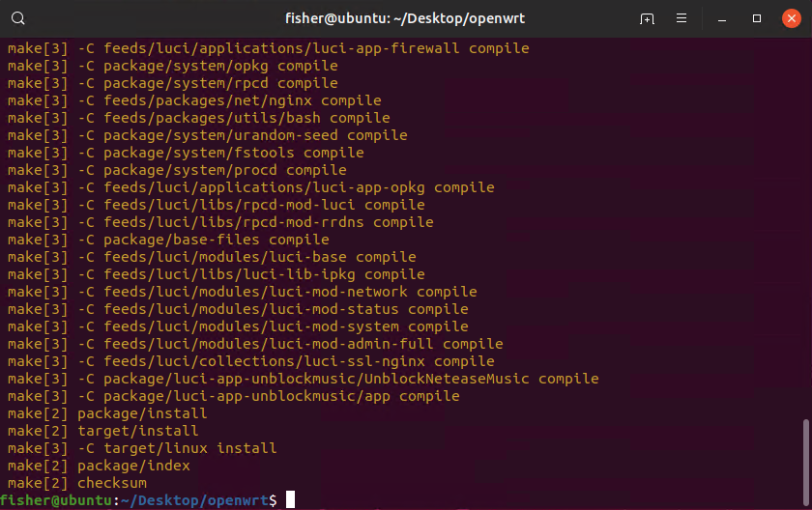The image size is (812, 510).
Task: Click the line 'luci-mod-admin-full compile'
Action: pos(255,344)
